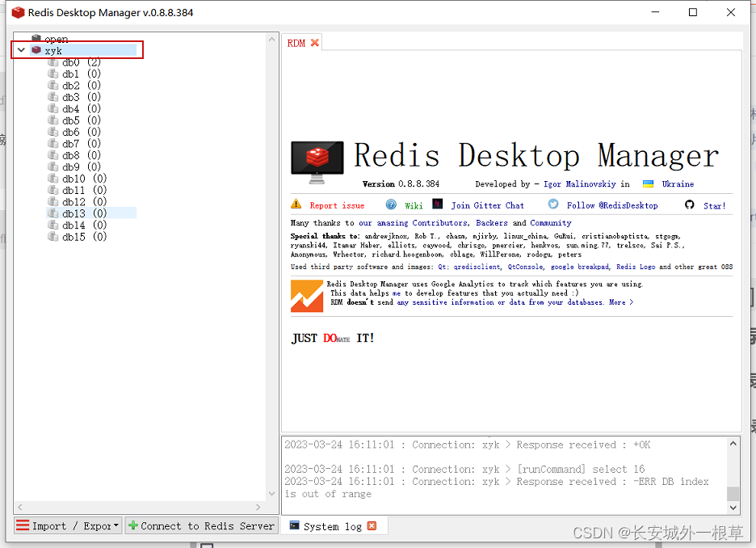Click the Google Analytics chart icon
The width and height of the screenshot is (756, 548).
307,296
